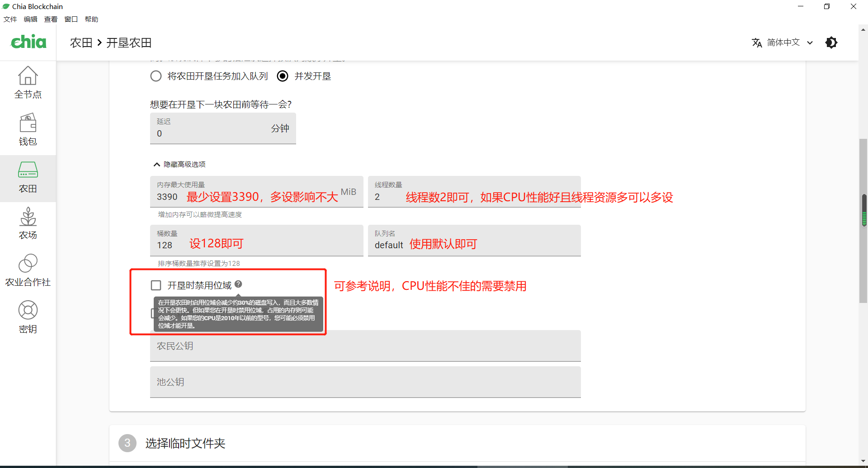Screen dimensions: 868x468
Task: Open the 农业合作社 pool sidebar icon
Action: point(28,270)
